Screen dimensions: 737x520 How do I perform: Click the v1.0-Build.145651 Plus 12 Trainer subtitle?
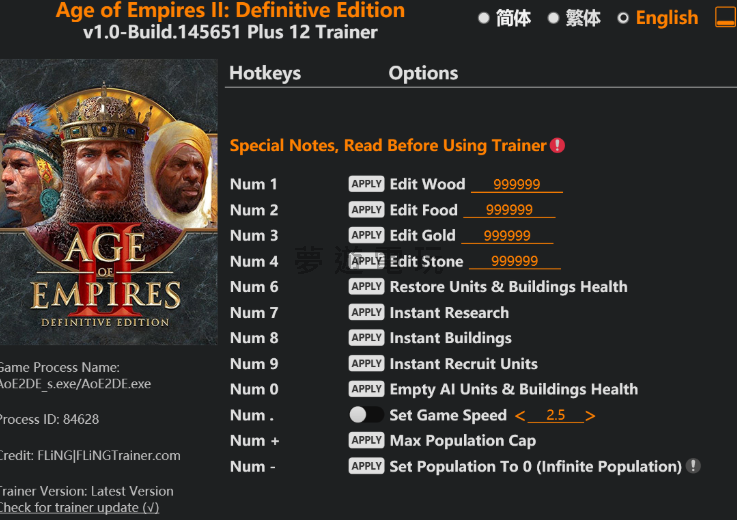point(230,32)
